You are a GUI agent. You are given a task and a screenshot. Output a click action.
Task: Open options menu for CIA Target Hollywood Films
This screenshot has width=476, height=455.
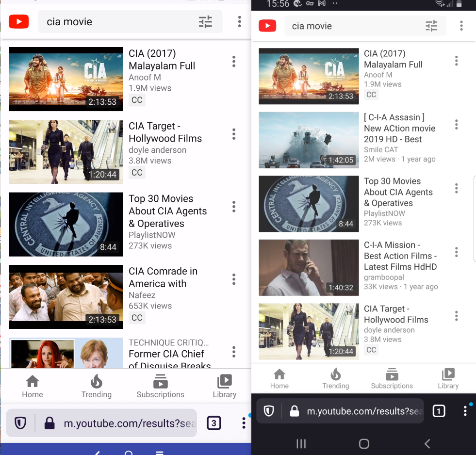click(x=233, y=134)
